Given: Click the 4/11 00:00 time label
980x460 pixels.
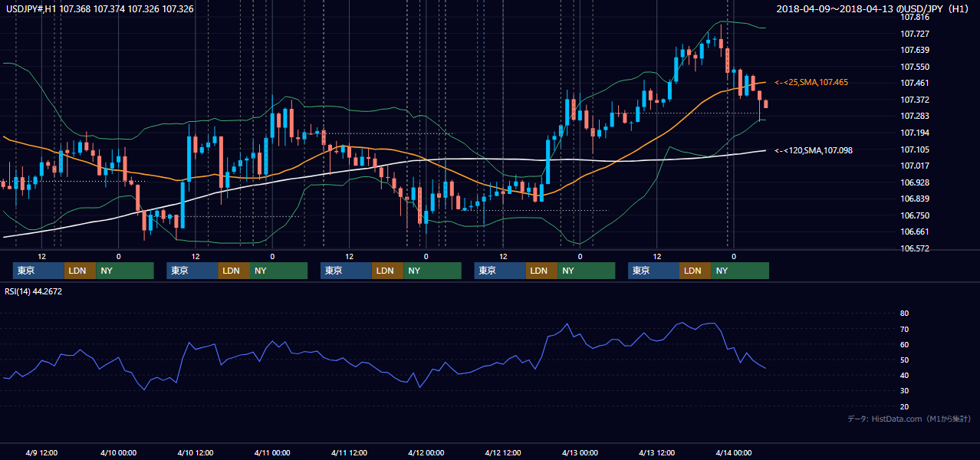Looking at the screenshot, I should pyautogui.click(x=272, y=452).
